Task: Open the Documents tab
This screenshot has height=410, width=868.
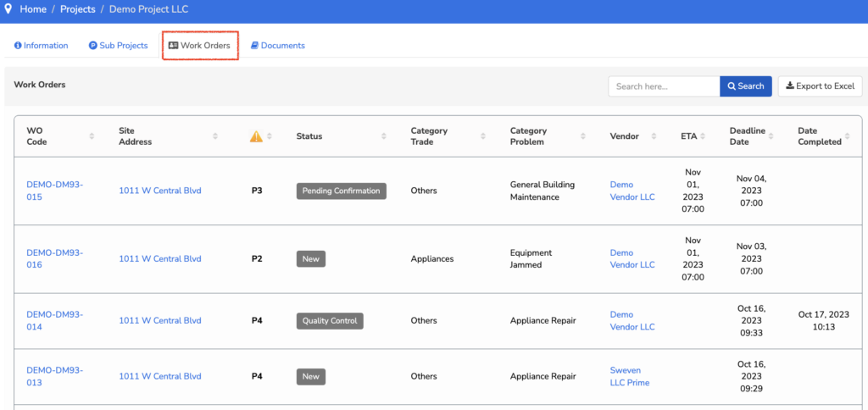Action: coord(277,46)
